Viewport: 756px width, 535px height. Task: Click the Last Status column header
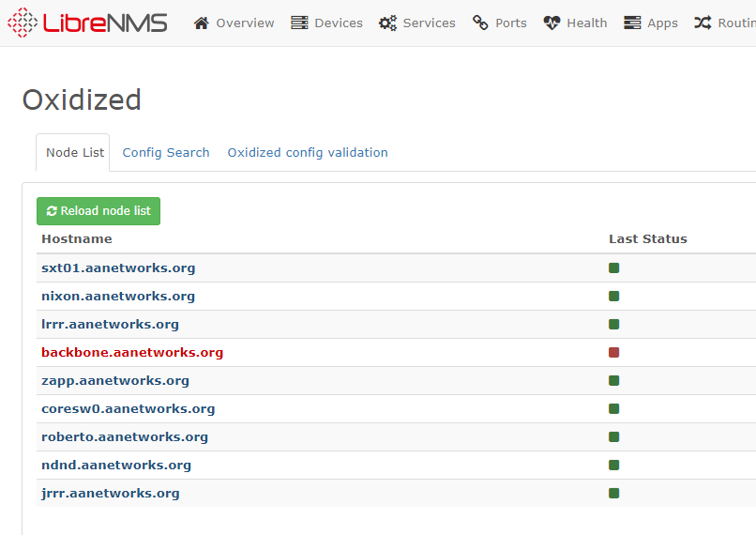click(x=648, y=238)
